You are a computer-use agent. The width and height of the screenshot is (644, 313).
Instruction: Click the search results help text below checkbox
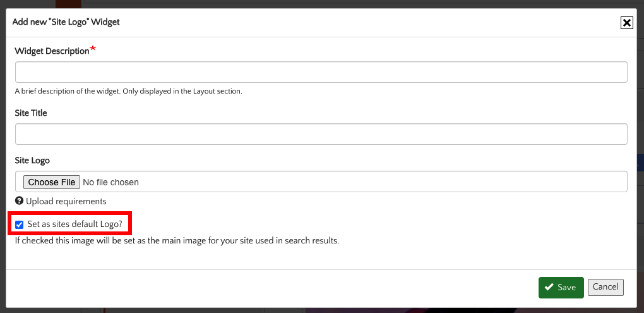point(177,241)
